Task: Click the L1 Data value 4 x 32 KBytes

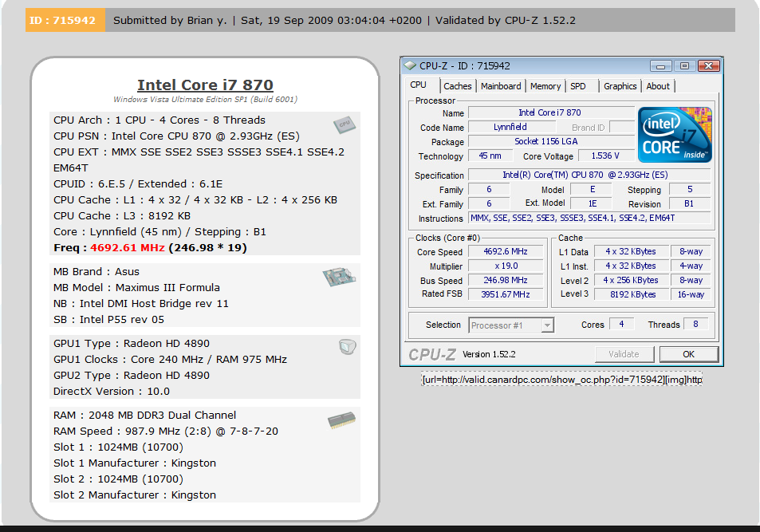Action: click(x=631, y=252)
